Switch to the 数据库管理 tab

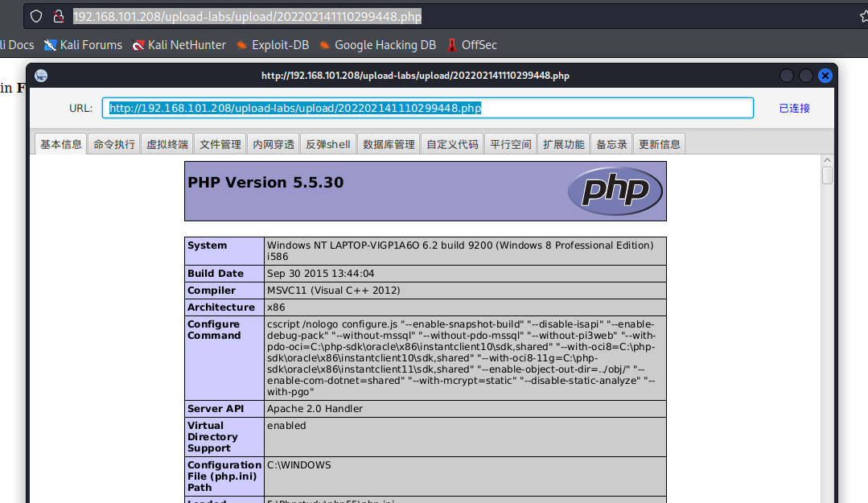click(x=389, y=145)
